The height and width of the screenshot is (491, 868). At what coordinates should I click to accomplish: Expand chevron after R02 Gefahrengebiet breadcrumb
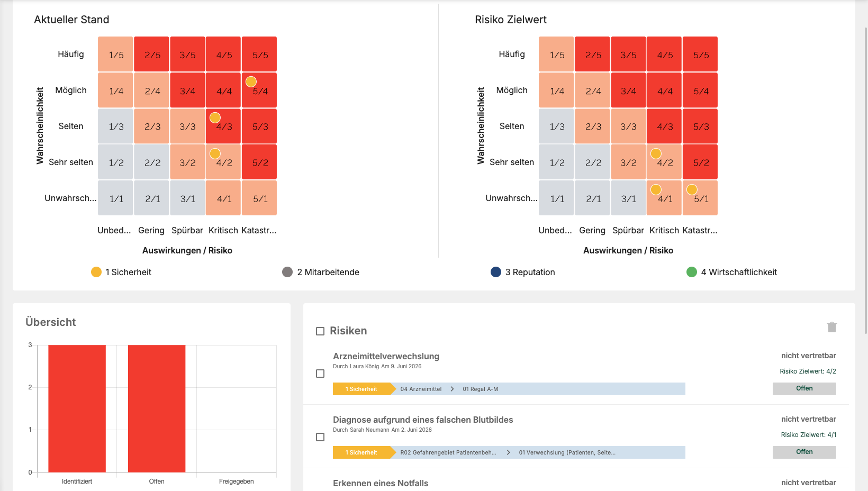[x=508, y=452]
